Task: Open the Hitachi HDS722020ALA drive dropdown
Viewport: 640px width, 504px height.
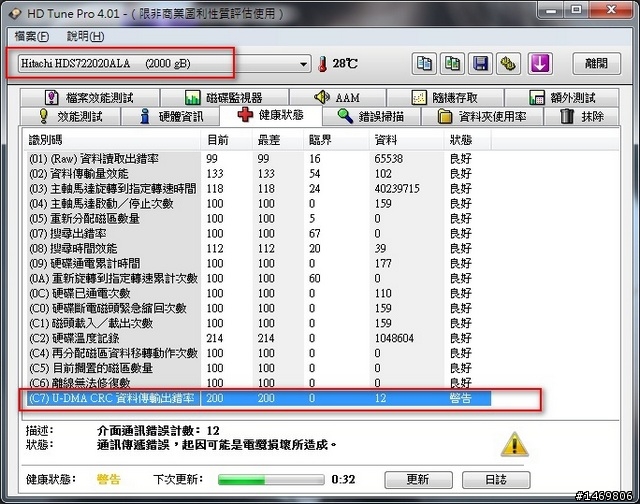Action: [164, 64]
